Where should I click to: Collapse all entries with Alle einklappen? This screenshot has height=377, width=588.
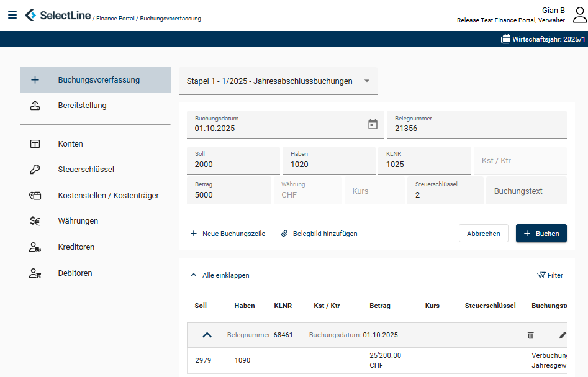coord(220,275)
